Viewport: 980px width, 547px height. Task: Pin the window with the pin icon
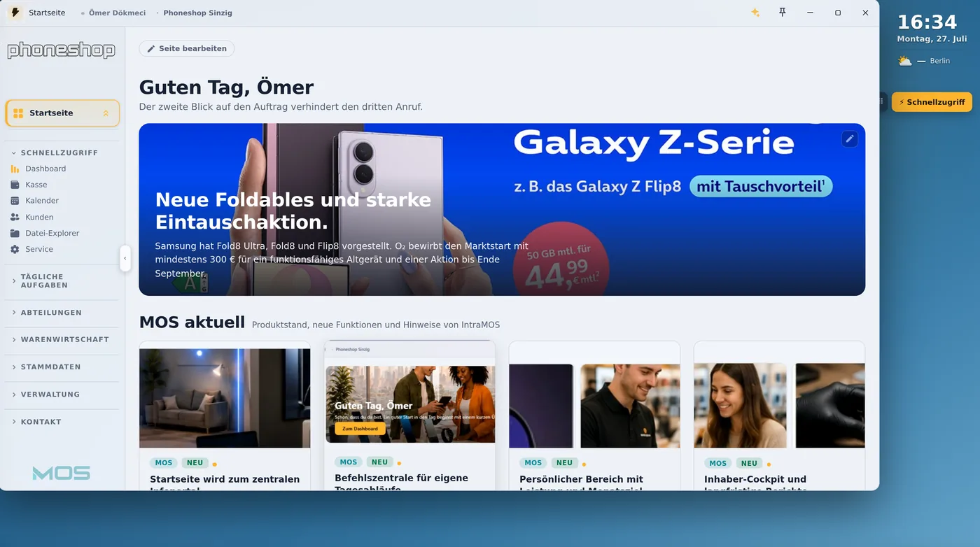coord(783,13)
